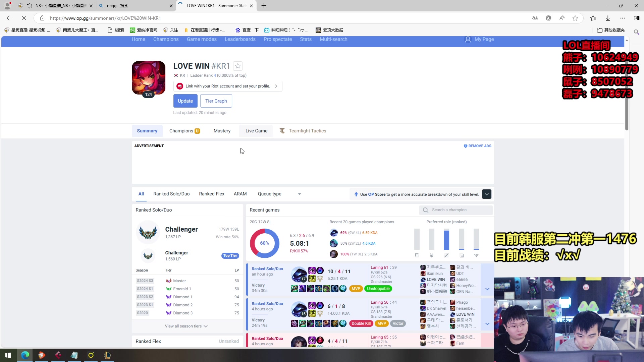The width and height of the screenshot is (644, 362).
Task: Click League of Legends taskbar icon
Action: [107, 355]
